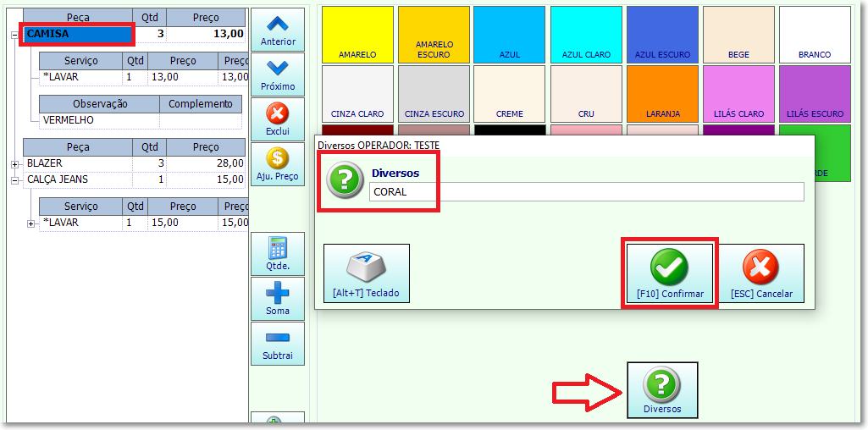Decrease quantity with Subtrai button

[x=278, y=344]
